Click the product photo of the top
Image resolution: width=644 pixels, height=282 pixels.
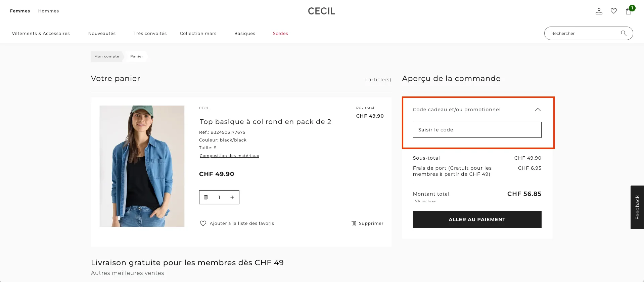[142, 166]
